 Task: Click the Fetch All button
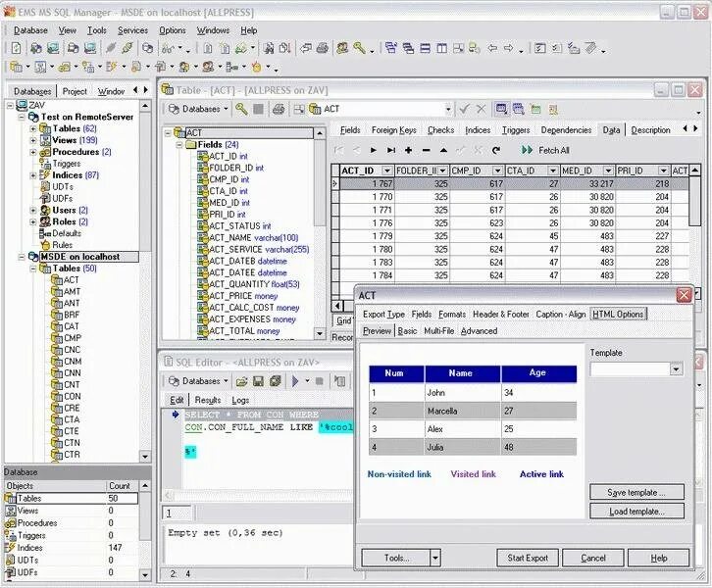[546, 150]
